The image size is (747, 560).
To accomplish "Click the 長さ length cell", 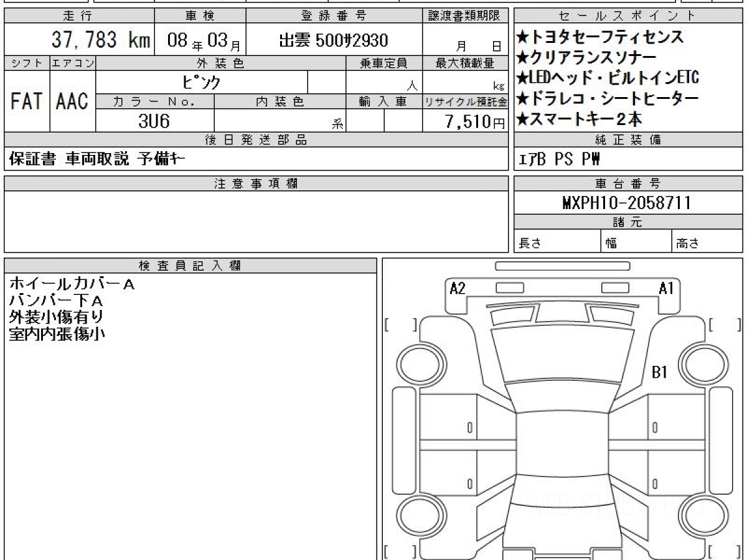I will point(557,242).
